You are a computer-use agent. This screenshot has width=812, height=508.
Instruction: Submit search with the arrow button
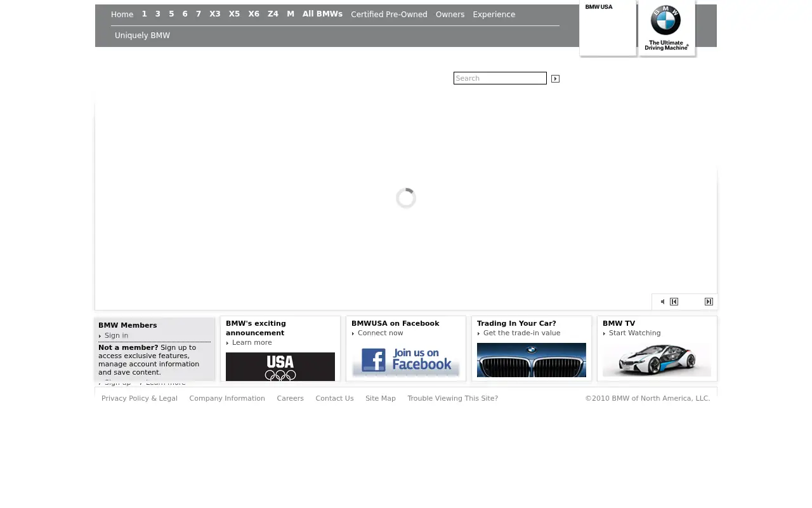[x=555, y=79]
